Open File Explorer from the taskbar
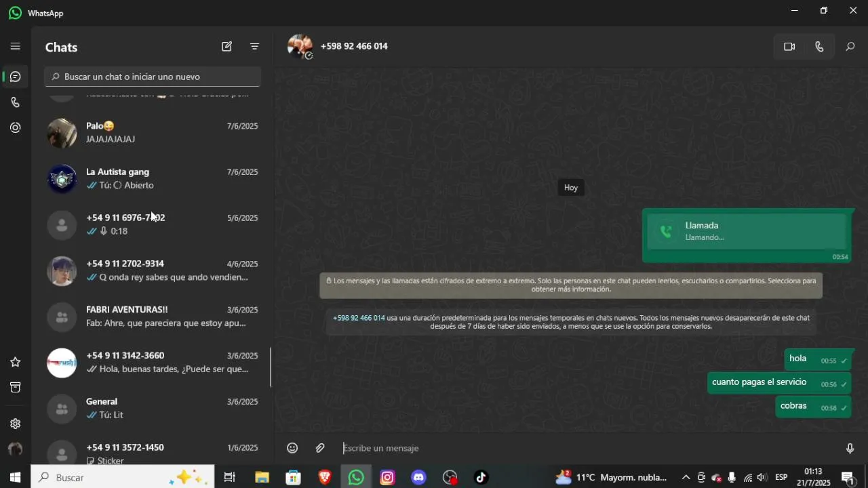868x488 pixels. pos(262,477)
